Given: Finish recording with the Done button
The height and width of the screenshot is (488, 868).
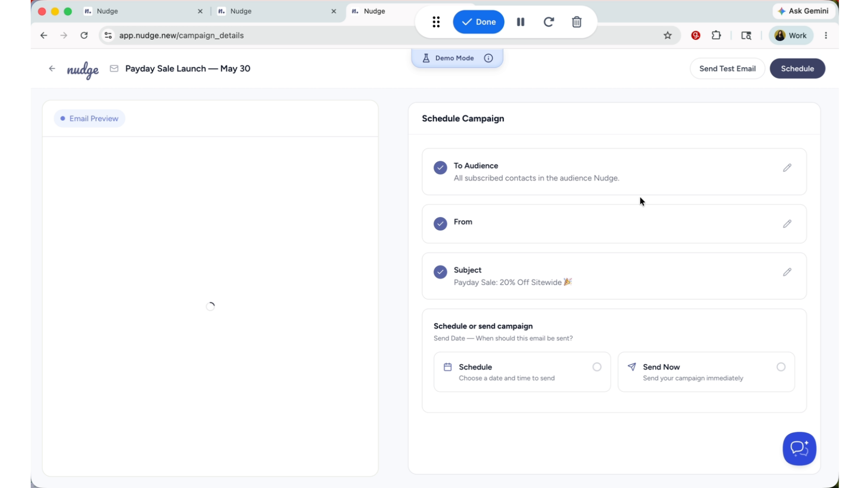Looking at the screenshot, I should click(478, 22).
